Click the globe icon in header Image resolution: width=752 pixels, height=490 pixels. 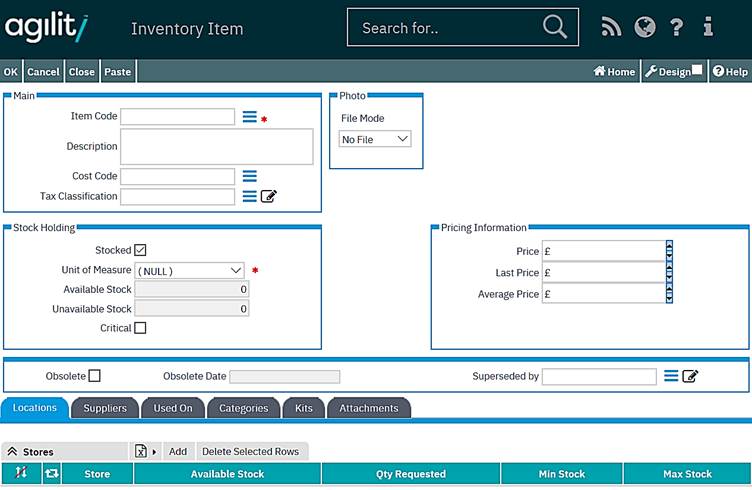click(x=645, y=28)
